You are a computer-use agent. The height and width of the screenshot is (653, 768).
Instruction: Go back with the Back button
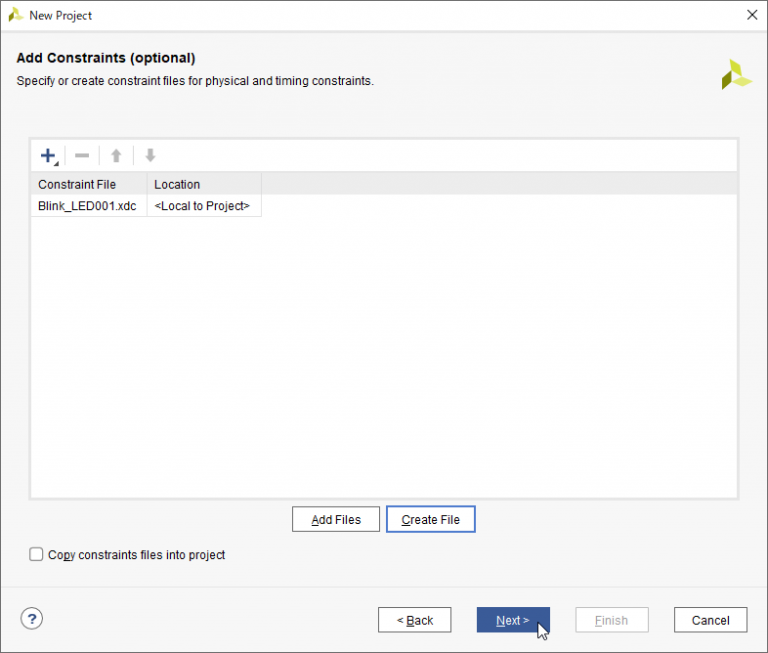point(414,620)
